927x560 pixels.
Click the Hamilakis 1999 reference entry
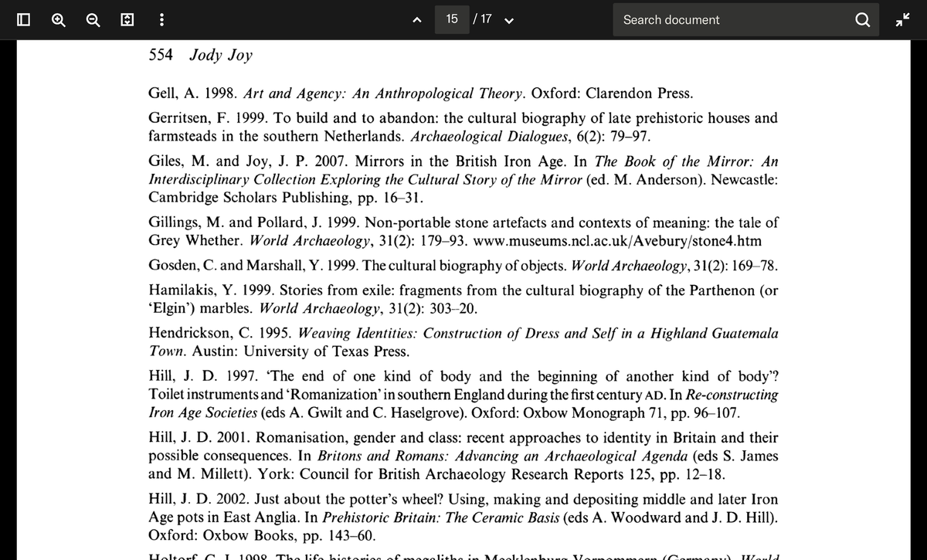pos(463,300)
